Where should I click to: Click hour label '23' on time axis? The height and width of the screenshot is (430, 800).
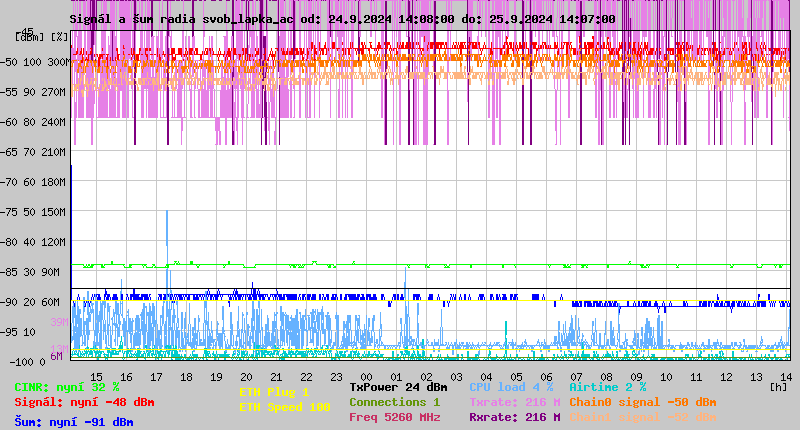click(336, 377)
